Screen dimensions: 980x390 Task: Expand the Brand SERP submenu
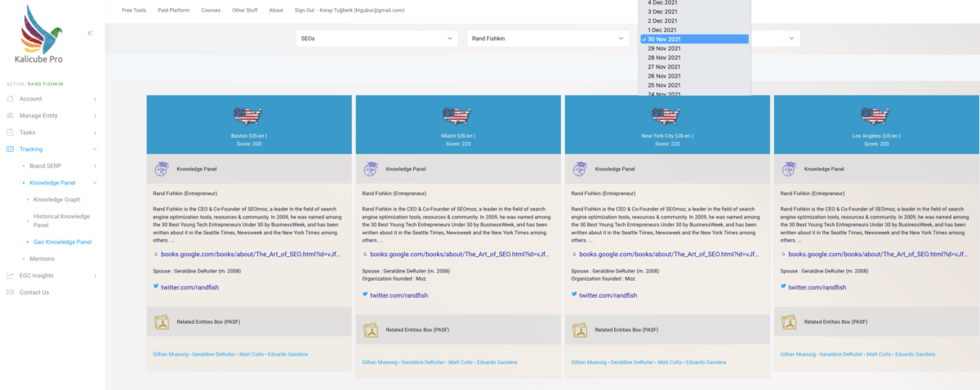(x=96, y=166)
